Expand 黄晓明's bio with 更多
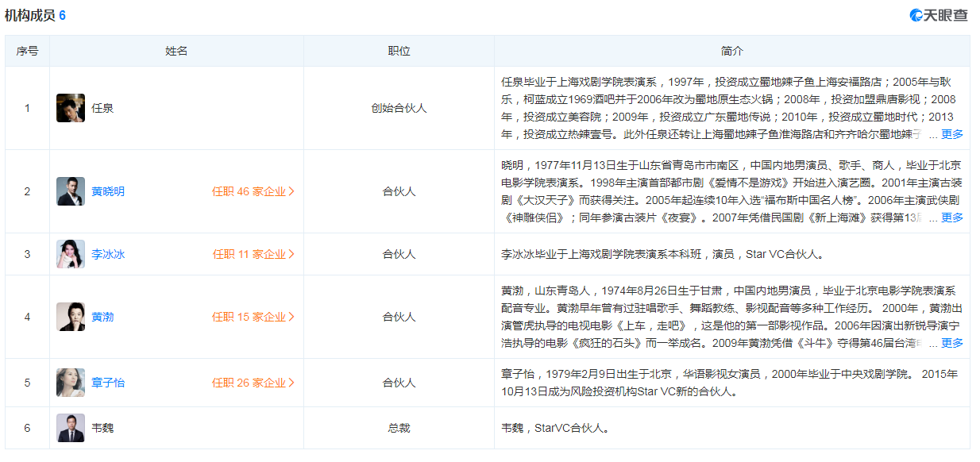Image resolution: width=980 pixels, height=462 pixels. (x=951, y=218)
